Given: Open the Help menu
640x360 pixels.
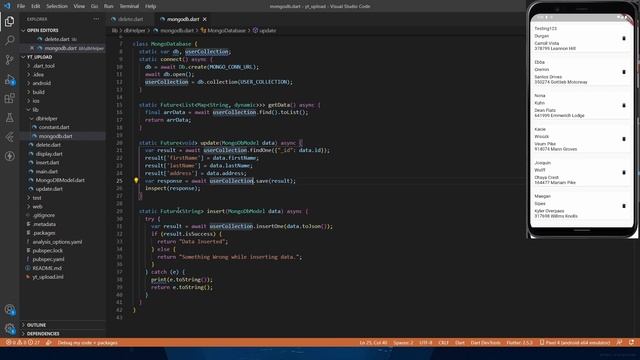Looking at the screenshot, I should click(x=150, y=6).
